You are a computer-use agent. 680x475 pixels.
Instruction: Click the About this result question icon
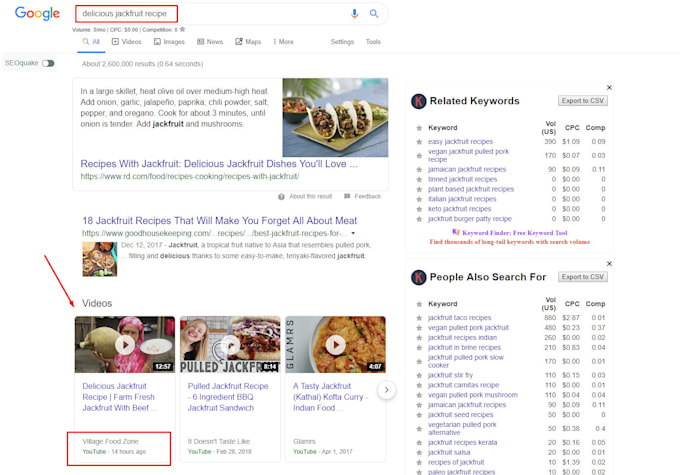(281, 197)
